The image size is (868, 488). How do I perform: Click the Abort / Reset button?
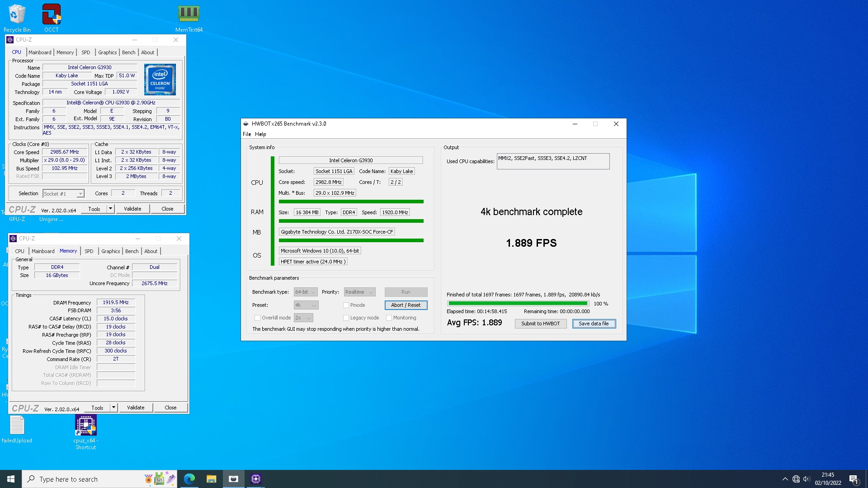tap(406, 305)
